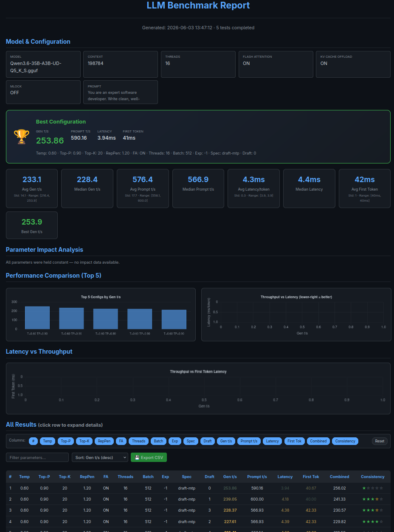394x532 pixels.
Task: Click the star rating in result row 1
Action: (x=372, y=488)
